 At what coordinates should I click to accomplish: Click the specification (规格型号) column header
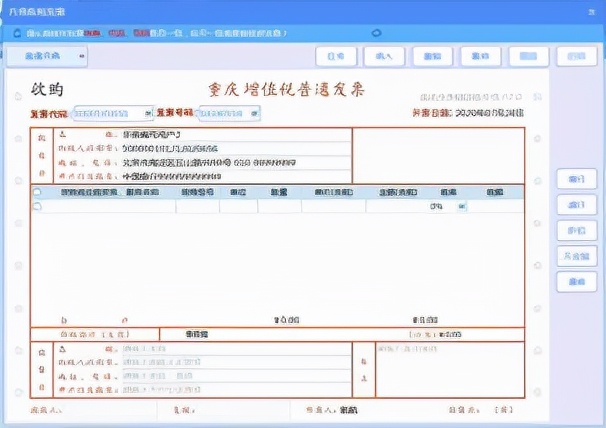click(x=197, y=192)
